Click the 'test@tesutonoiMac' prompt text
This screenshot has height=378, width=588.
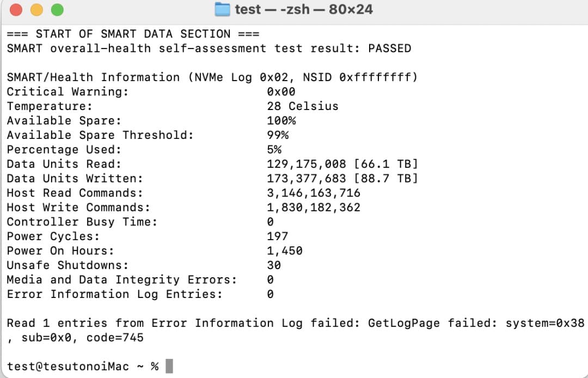[68, 366]
